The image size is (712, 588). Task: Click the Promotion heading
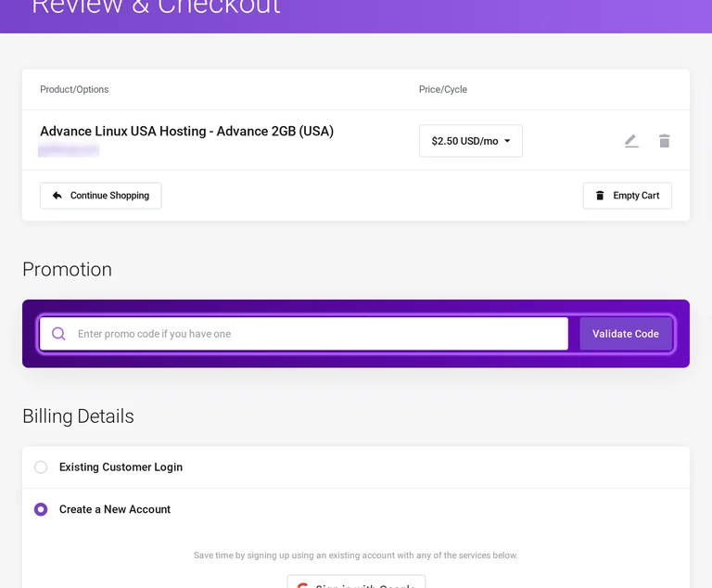[x=67, y=270]
